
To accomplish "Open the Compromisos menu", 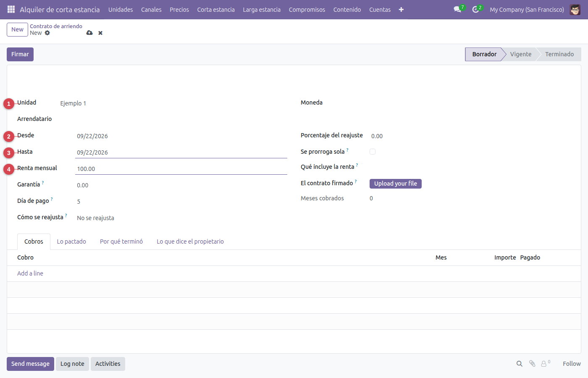I will tap(307, 9).
